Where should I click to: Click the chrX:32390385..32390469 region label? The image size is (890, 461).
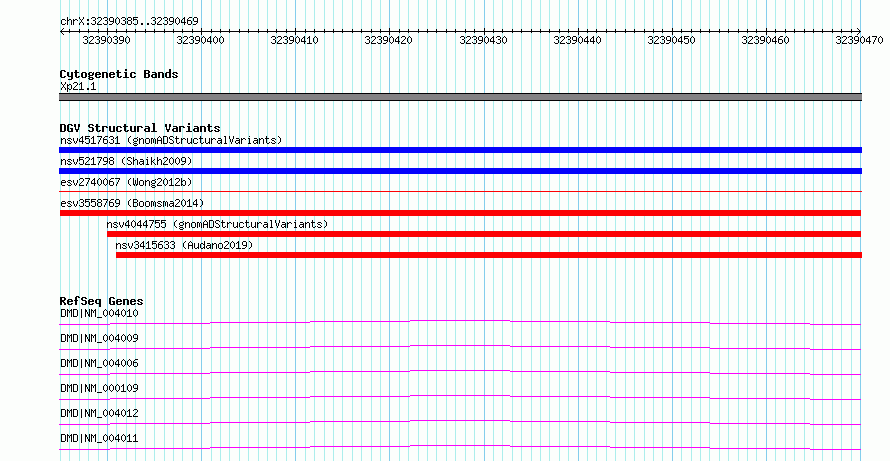129,21
